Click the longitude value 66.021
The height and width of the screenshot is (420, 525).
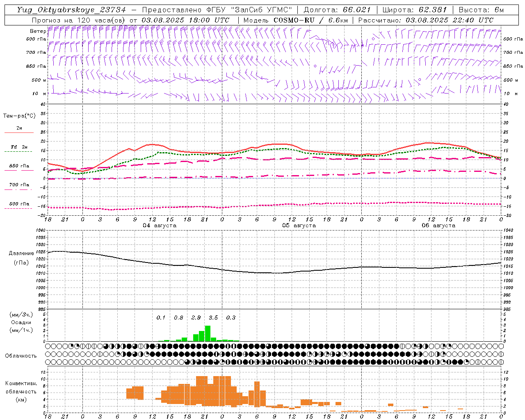357,10
